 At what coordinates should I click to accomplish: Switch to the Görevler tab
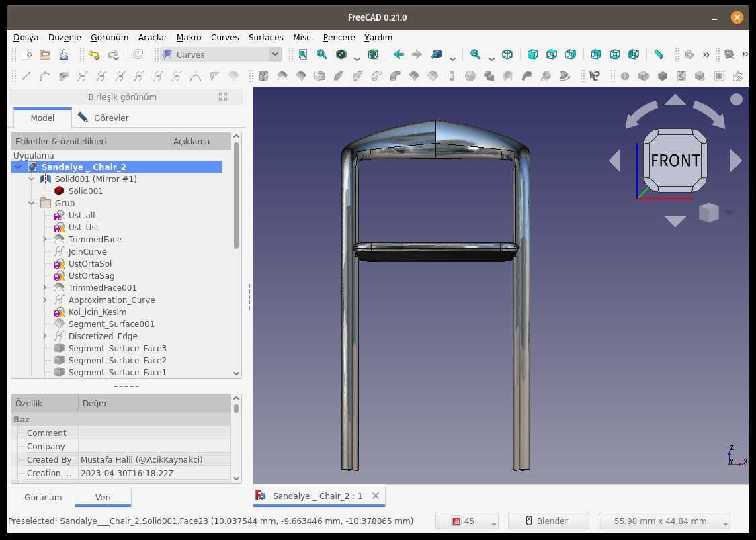pos(103,118)
